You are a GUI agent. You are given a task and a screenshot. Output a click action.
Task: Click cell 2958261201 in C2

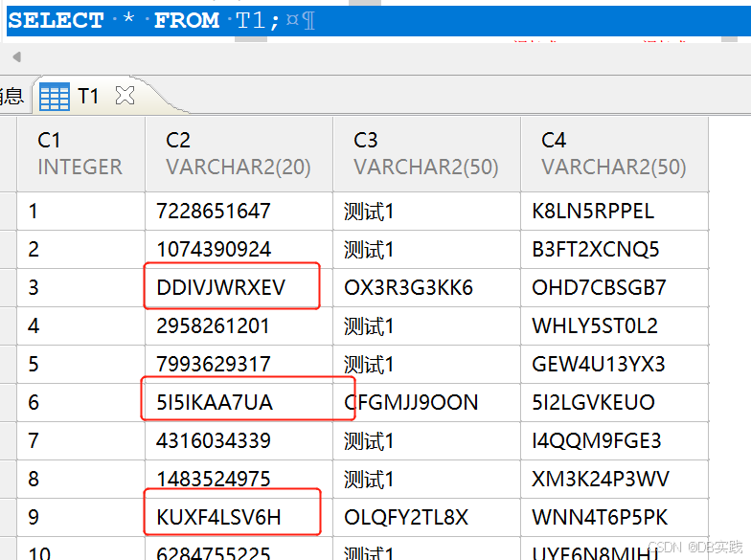click(x=239, y=325)
